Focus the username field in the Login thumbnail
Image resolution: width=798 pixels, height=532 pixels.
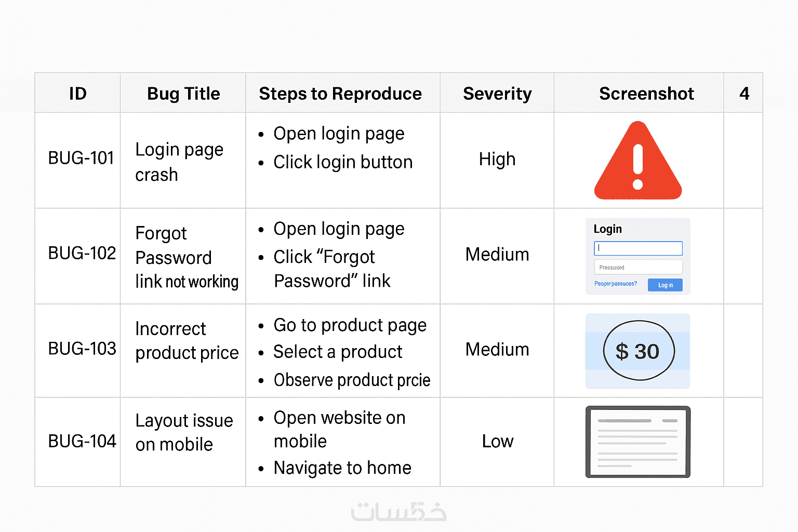[x=638, y=248]
